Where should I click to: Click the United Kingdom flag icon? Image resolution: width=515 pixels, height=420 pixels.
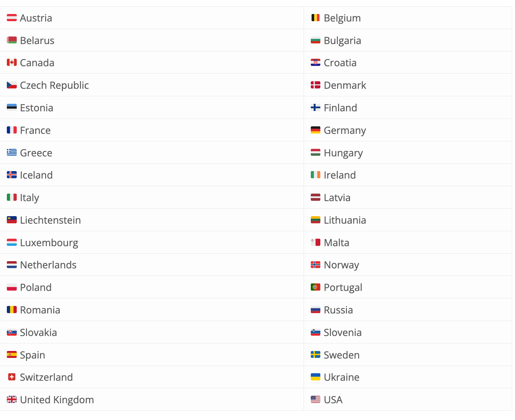tap(12, 400)
